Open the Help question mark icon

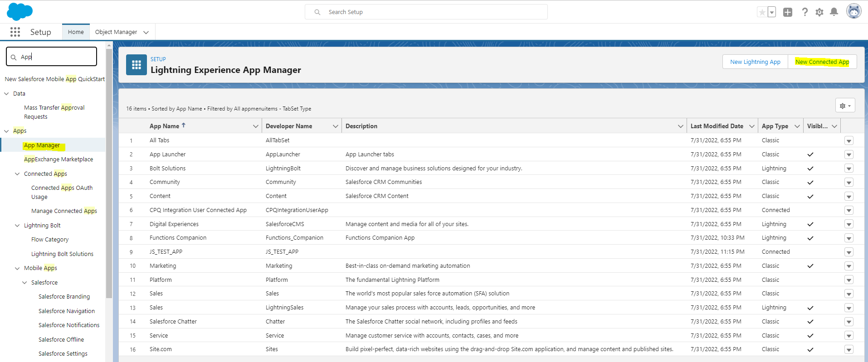coord(805,12)
